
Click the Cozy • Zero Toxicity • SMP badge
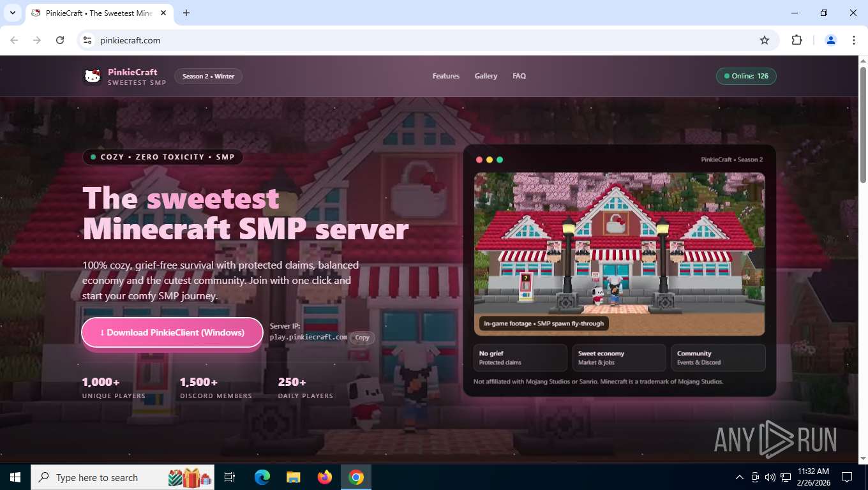pyautogui.click(x=163, y=157)
